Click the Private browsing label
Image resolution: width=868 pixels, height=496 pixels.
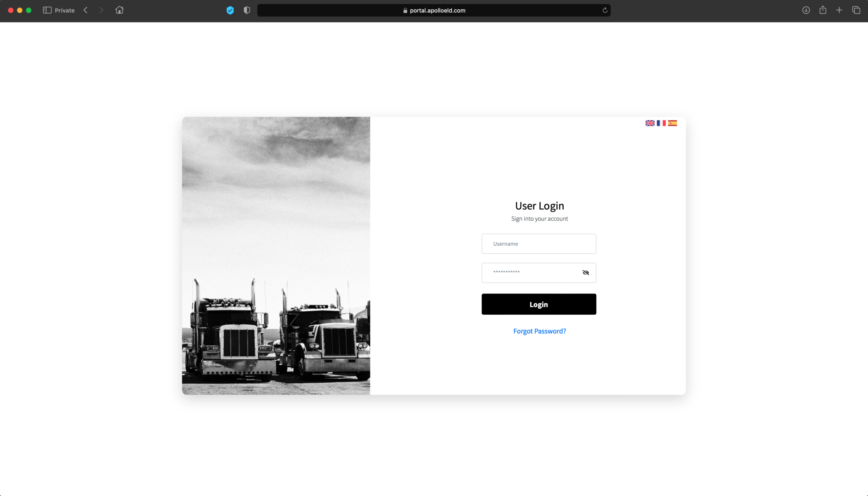pyautogui.click(x=64, y=10)
